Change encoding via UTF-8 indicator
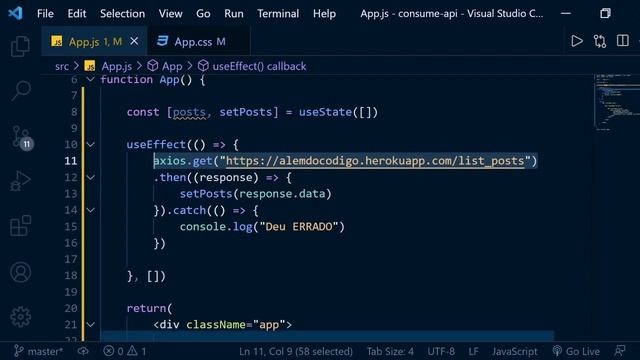This screenshot has width=640, height=360. click(441, 351)
